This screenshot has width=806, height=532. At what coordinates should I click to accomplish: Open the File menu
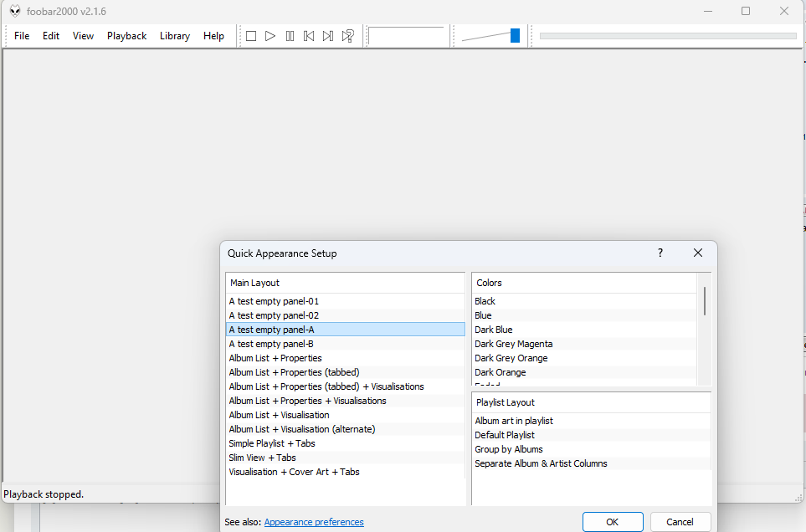22,36
